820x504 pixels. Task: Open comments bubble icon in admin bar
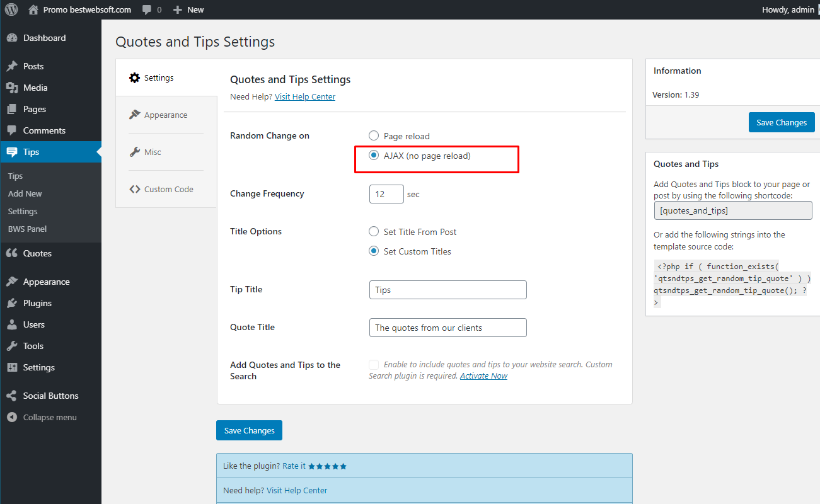tap(146, 9)
